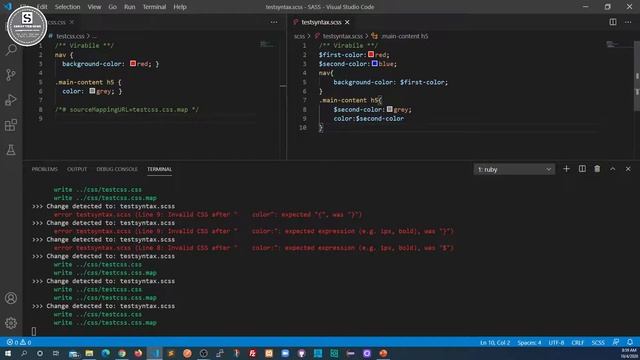Change indentation via Spaces: 4

(529, 342)
